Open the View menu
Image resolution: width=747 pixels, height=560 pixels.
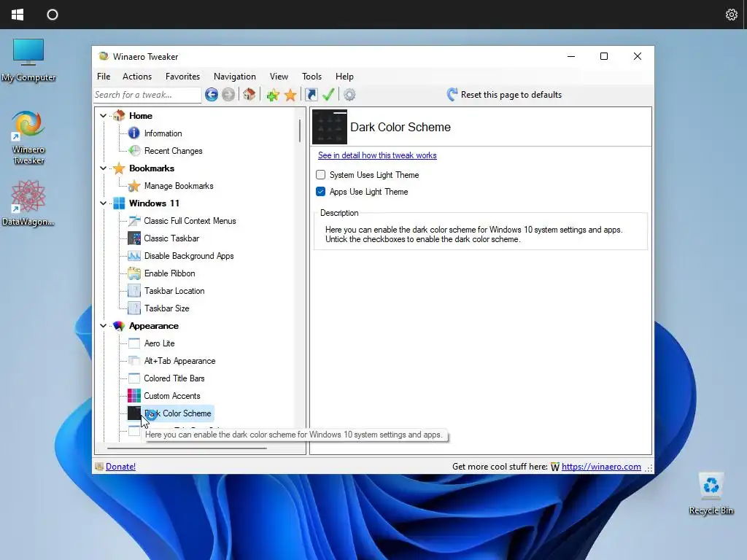pos(279,76)
